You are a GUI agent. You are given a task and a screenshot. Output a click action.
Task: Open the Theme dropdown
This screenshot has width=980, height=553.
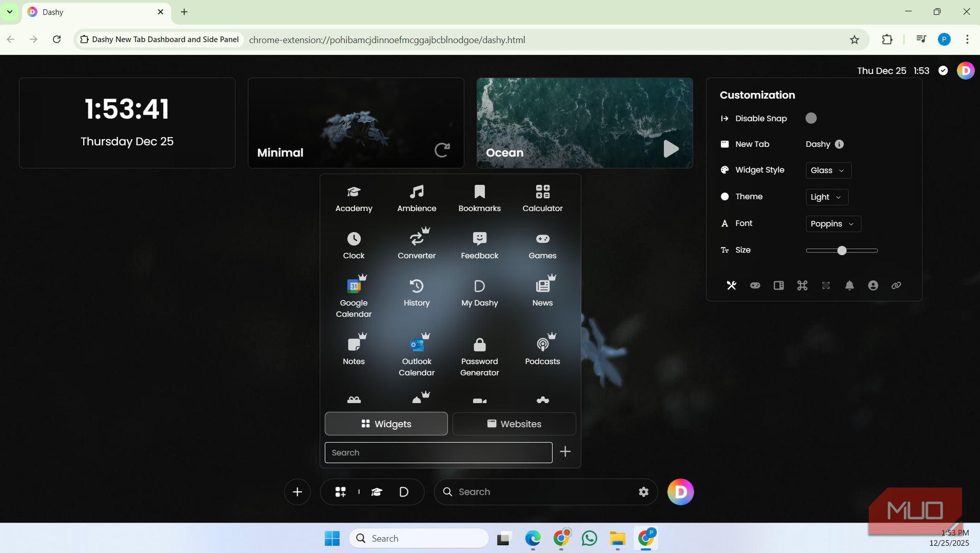pyautogui.click(x=827, y=197)
